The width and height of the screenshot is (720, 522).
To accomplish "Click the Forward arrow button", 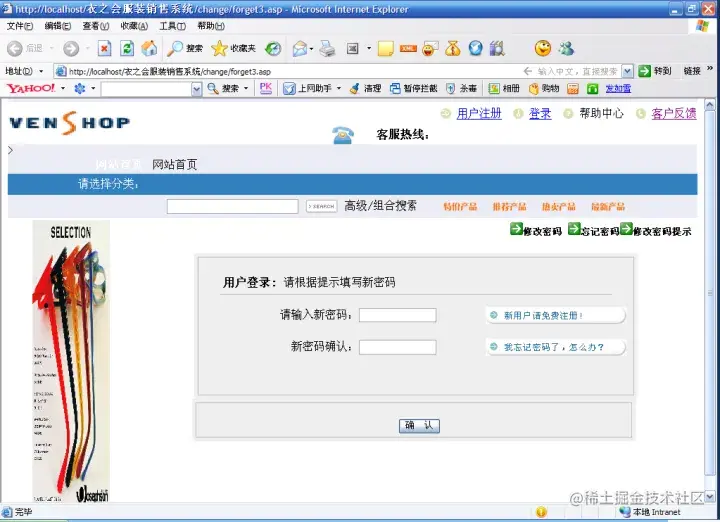I will (x=71, y=48).
